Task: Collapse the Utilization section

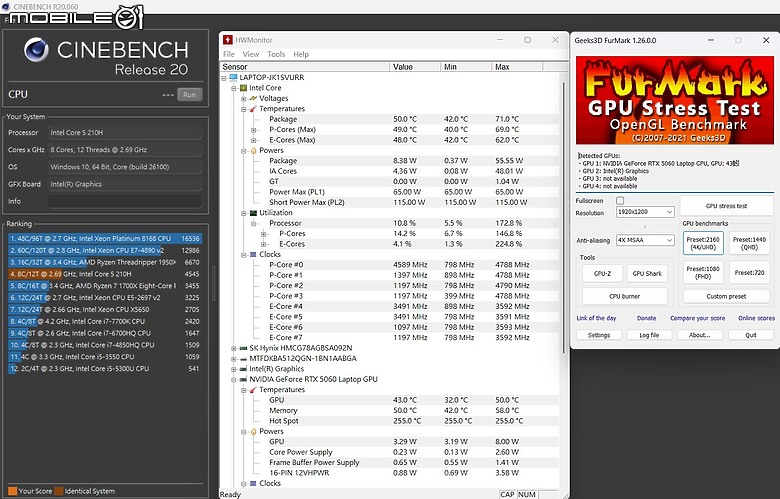Action: tap(244, 213)
